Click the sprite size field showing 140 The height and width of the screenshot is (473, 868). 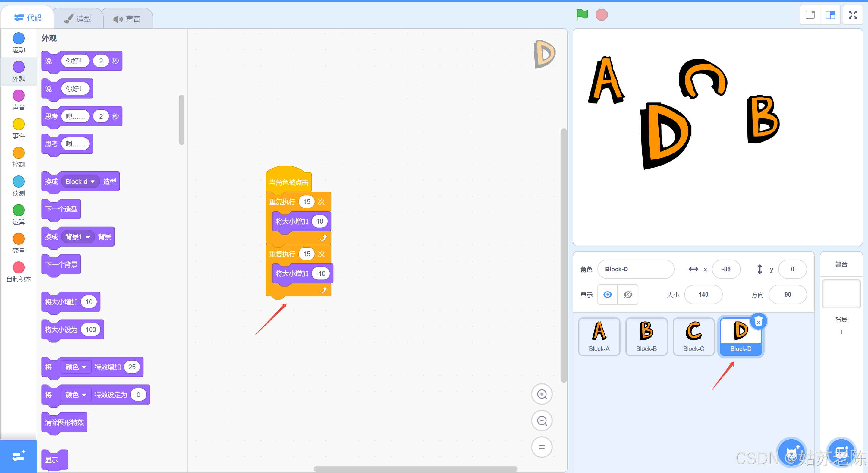click(703, 295)
